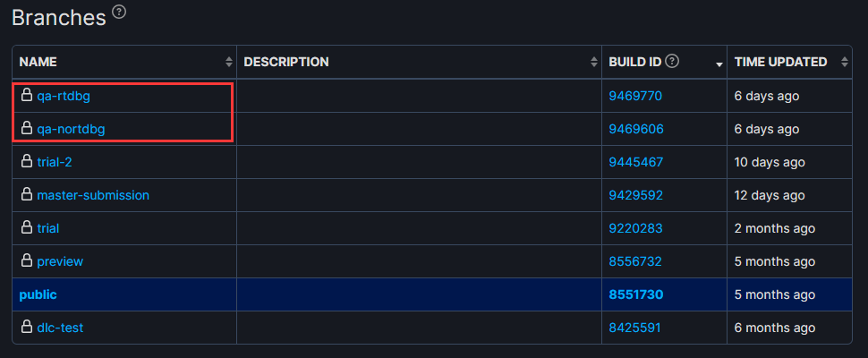
Task: Sort by DESCRIPTION column sort arrows
Action: tap(594, 62)
